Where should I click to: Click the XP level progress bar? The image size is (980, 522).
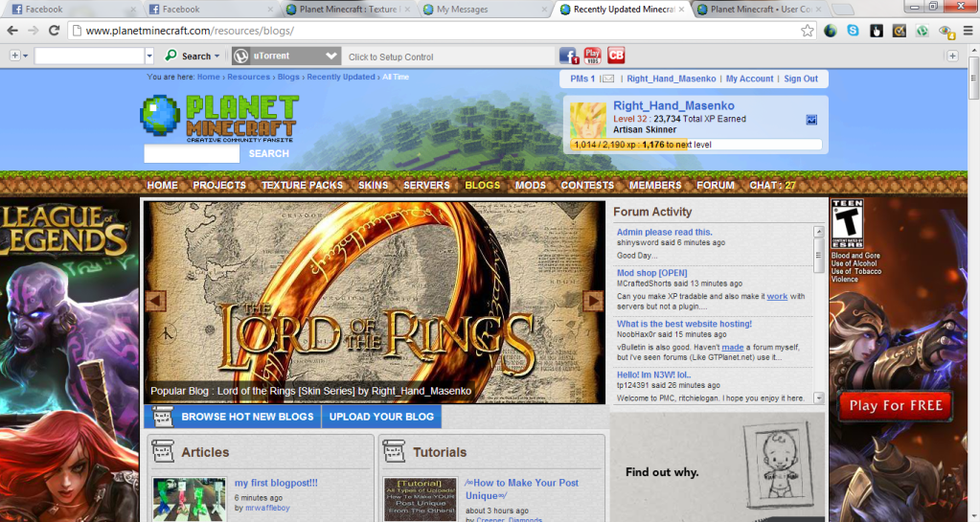point(695,145)
